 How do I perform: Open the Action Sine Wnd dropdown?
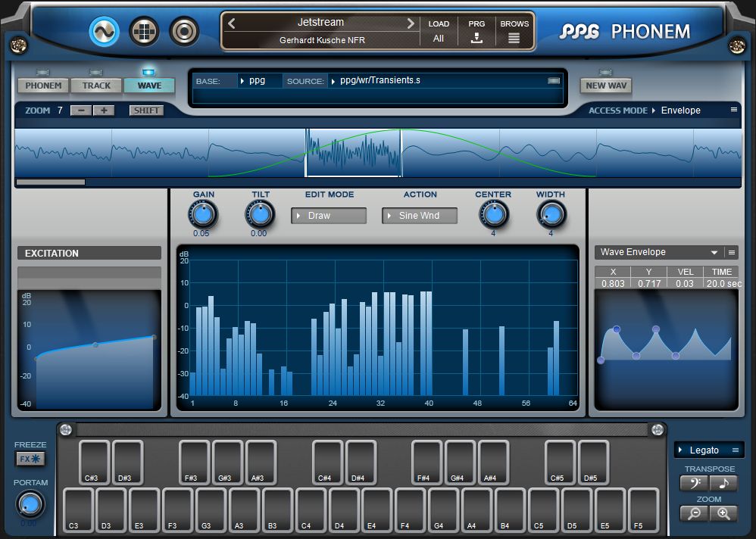point(420,216)
